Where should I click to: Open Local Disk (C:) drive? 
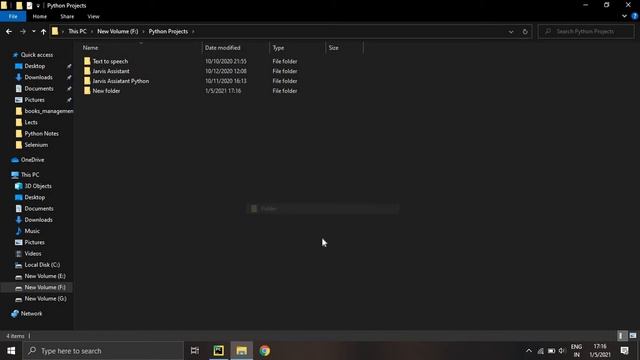pos(42,265)
